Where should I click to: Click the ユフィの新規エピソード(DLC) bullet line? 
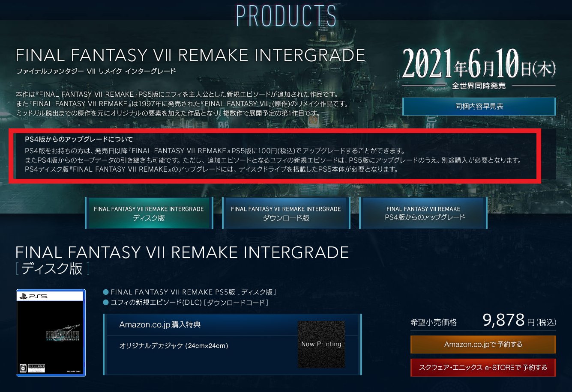pyautogui.click(x=186, y=303)
